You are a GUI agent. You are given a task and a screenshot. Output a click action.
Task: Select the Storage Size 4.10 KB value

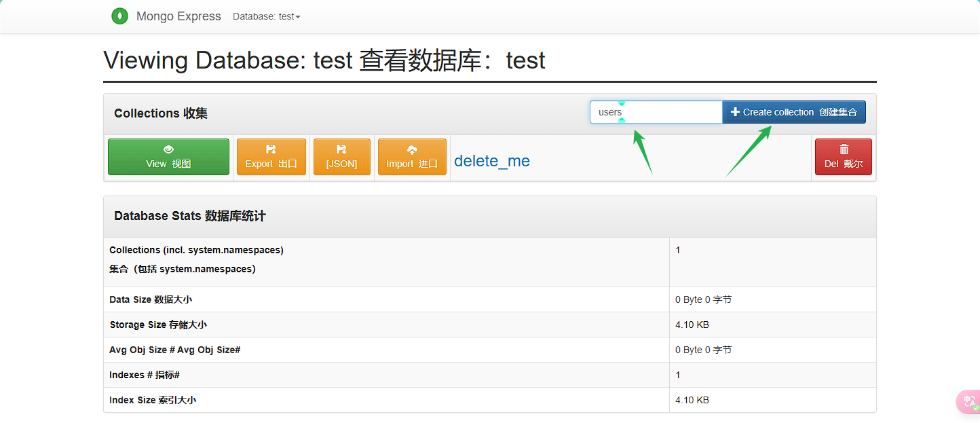[x=692, y=325]
